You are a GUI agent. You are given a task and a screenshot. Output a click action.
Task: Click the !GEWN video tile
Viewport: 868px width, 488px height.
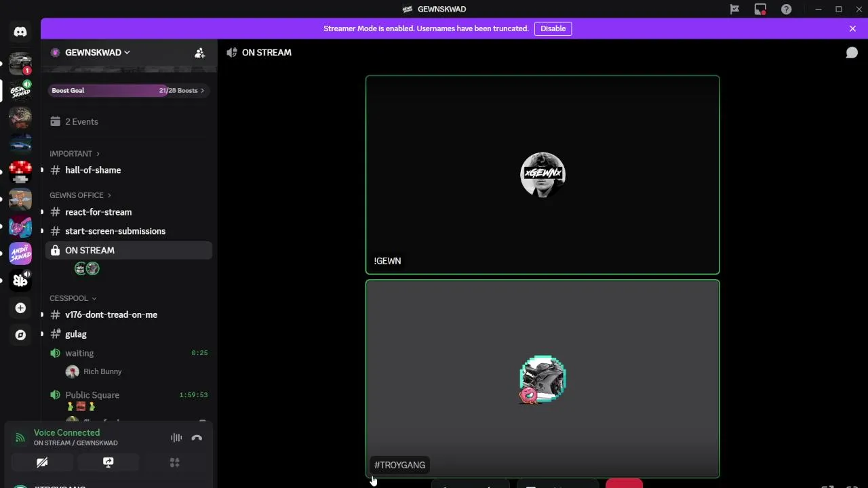(x=542, y=175)
